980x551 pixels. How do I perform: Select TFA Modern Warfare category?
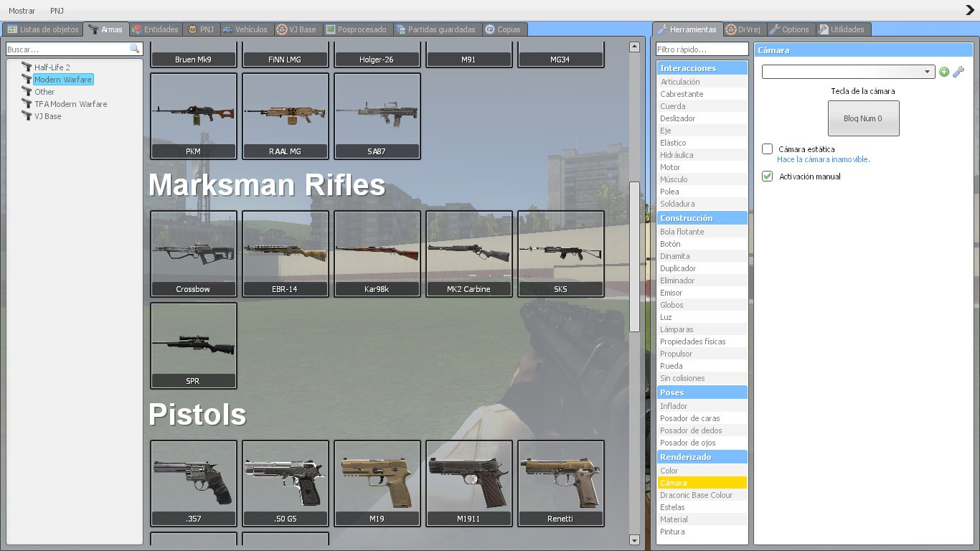[x=70, y=104]
